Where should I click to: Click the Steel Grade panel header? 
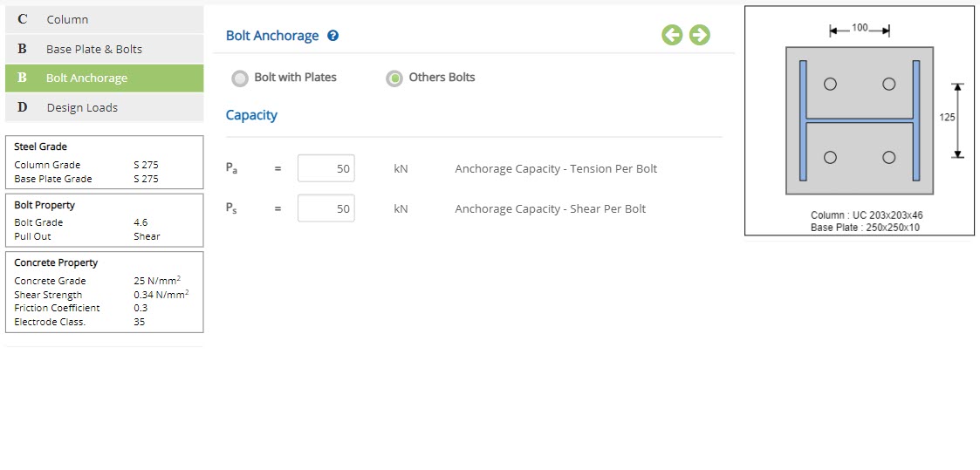(41, 146)
